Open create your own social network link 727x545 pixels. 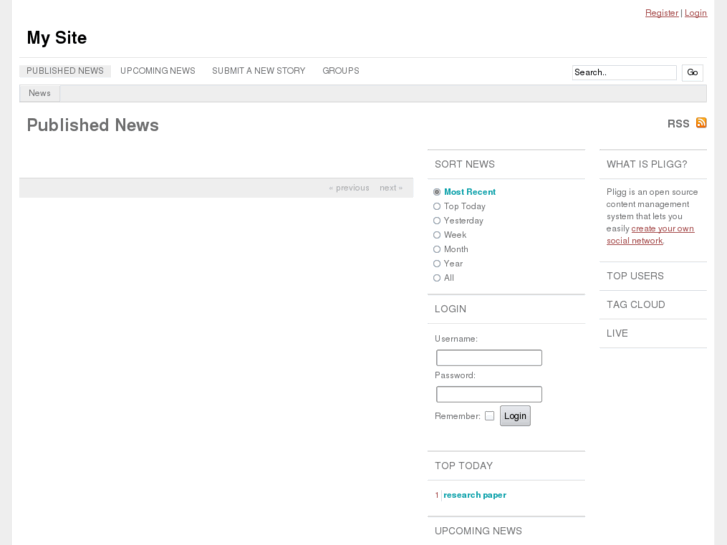[650, 235]
